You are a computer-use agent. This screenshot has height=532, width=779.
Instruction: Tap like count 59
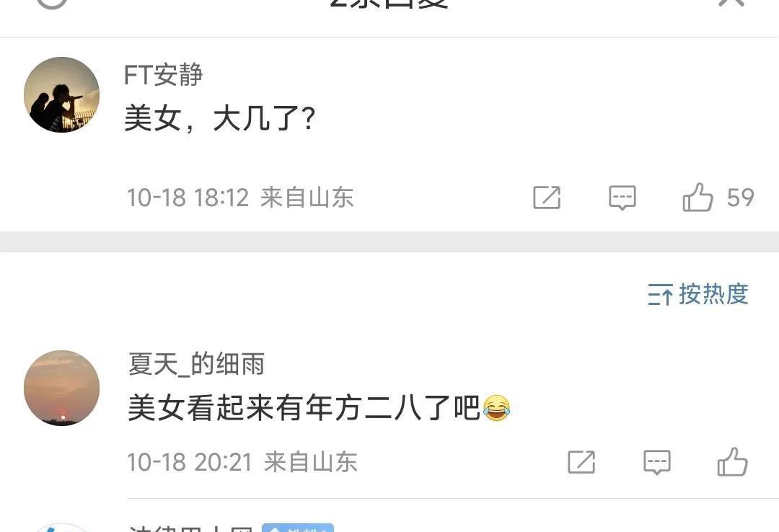click(740, 198)
